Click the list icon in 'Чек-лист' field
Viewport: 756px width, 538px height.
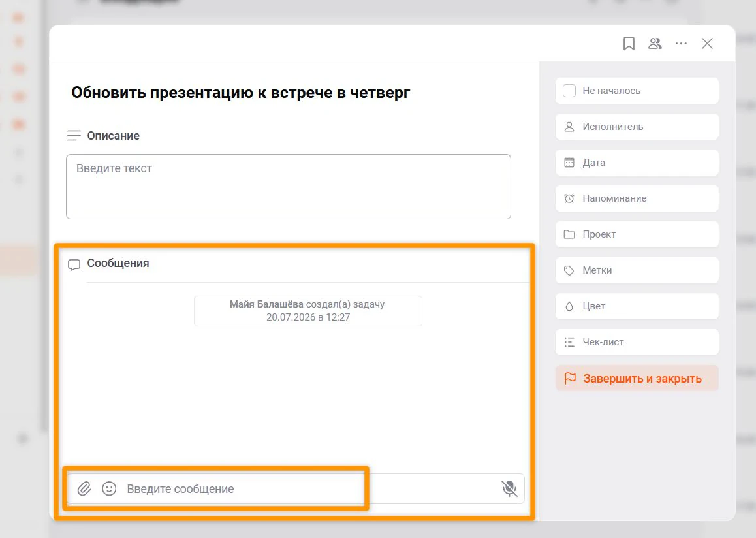click(569, 342)
